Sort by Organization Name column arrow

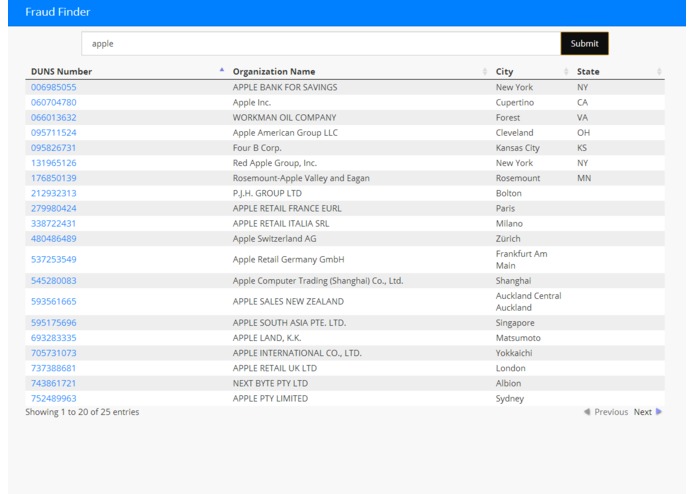click(x=484, y=71)
